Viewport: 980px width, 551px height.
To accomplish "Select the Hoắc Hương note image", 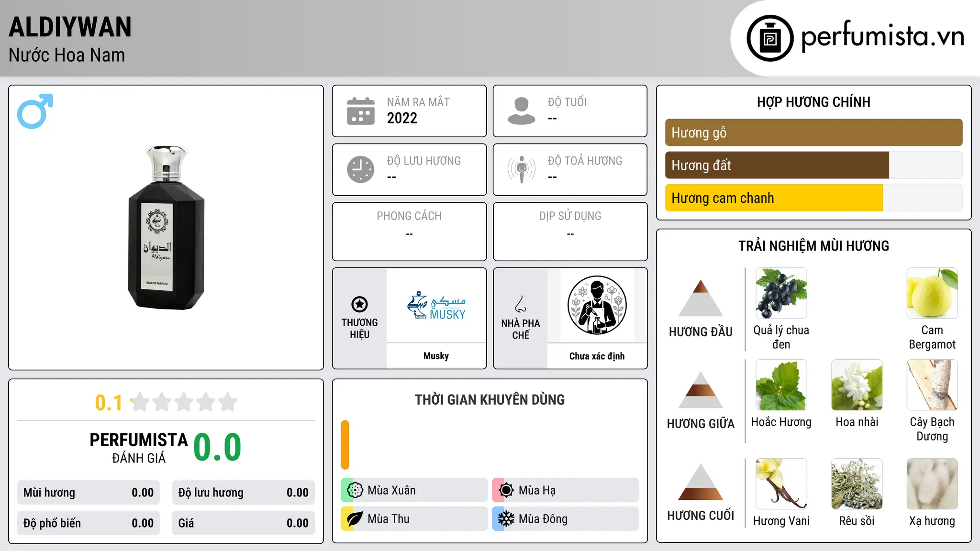I will coord(781,385).
